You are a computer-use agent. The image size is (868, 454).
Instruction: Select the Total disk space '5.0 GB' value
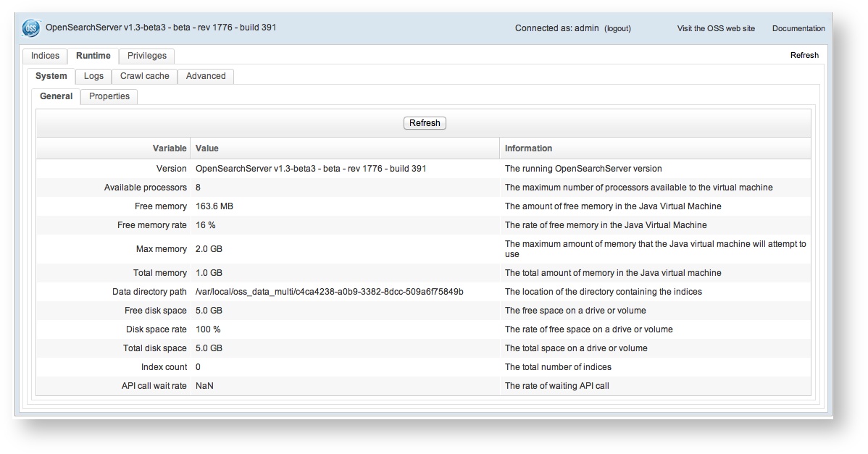pyautogui.click(x=209, y=348)
